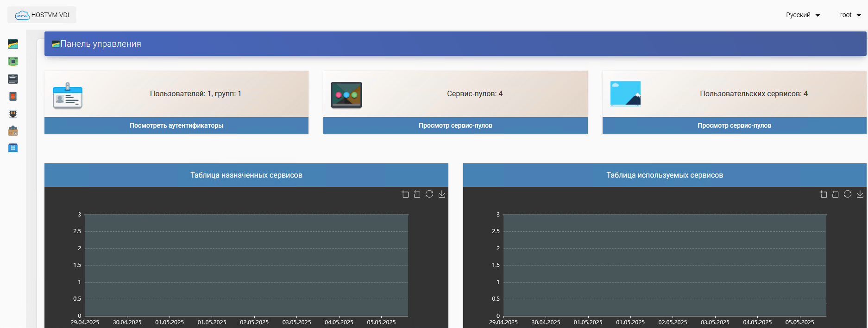
Task: Click 02.05.2025 label in used services chart
Action: point(673,322)
